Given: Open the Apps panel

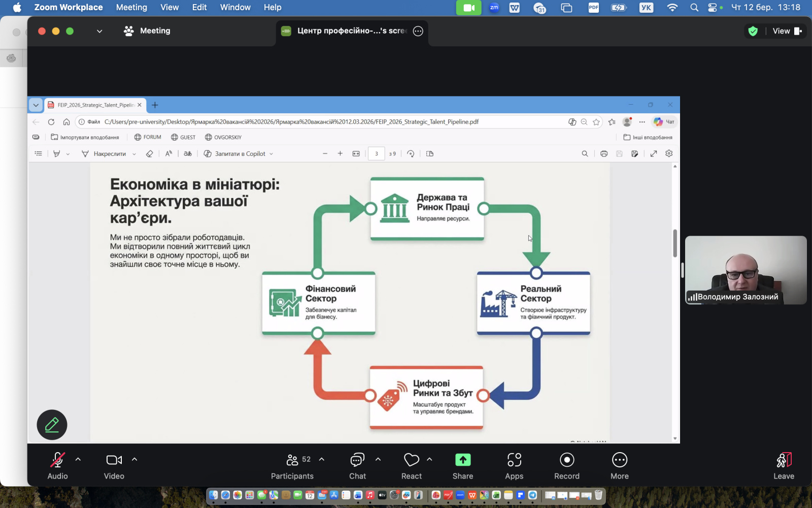Looking at the screenshot, I should pyautogui.click(x=514, y=465).
